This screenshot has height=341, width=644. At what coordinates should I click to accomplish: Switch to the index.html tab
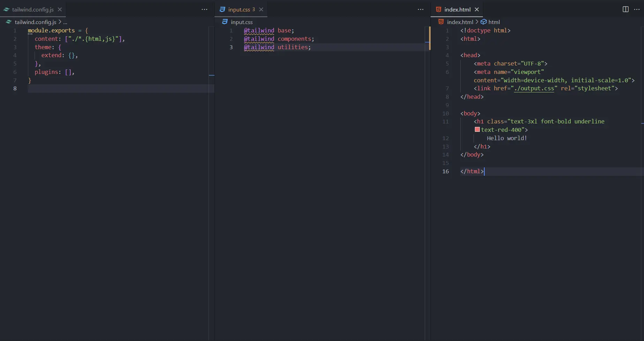pos(457,9)
